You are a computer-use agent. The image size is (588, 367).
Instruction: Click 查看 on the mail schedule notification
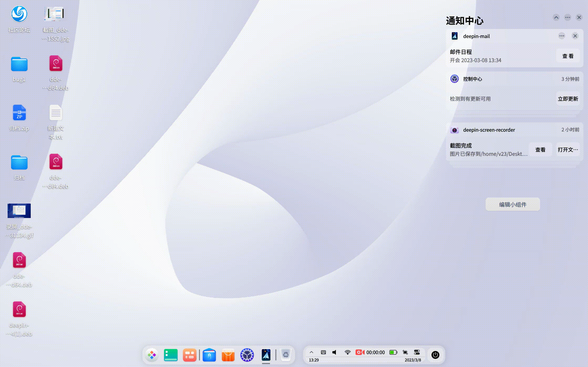pyautogui.click(x=568, y=56)
